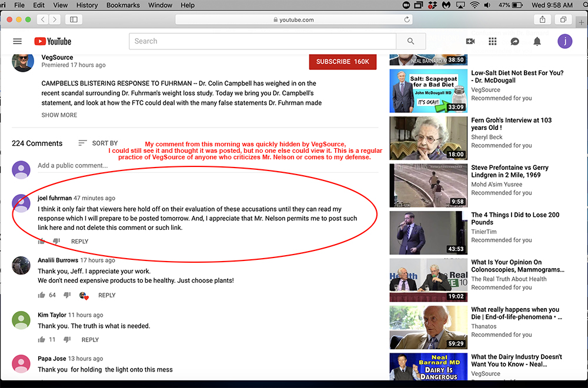Toggle Safari sidebar button
The width and height of the screenshot is (588, 388).
tap(73, 19)
